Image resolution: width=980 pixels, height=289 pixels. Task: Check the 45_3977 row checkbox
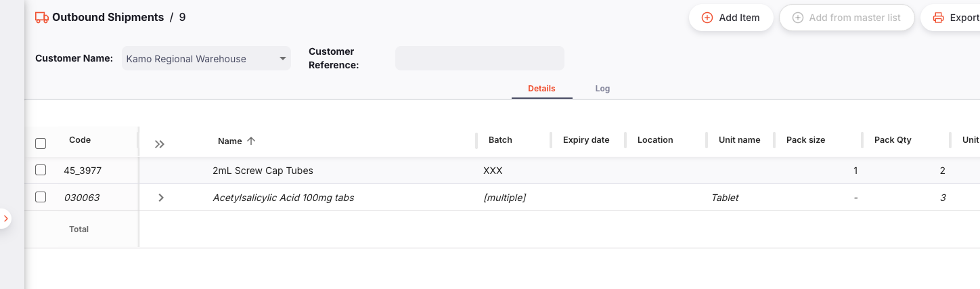click(x=41, y=171)
